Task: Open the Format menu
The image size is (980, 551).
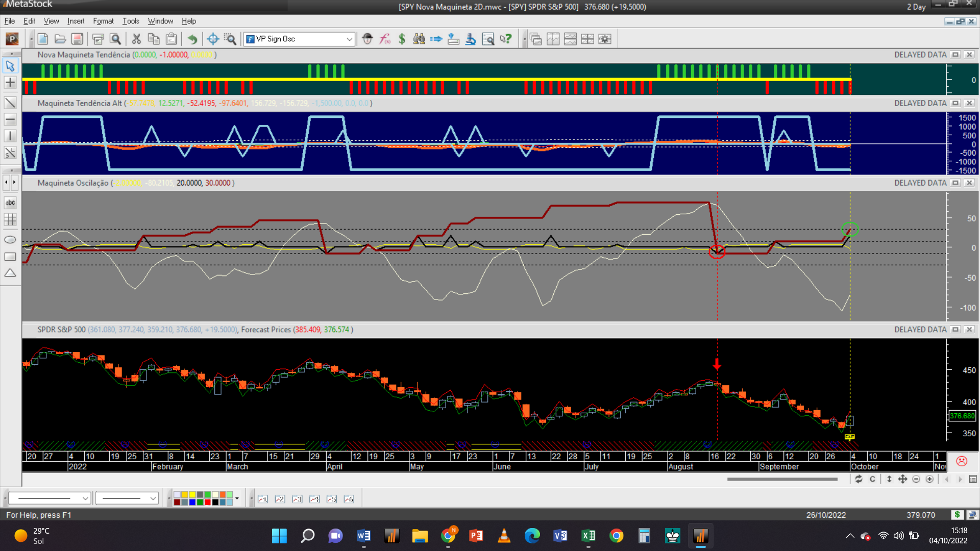Action: coord(103,21)
